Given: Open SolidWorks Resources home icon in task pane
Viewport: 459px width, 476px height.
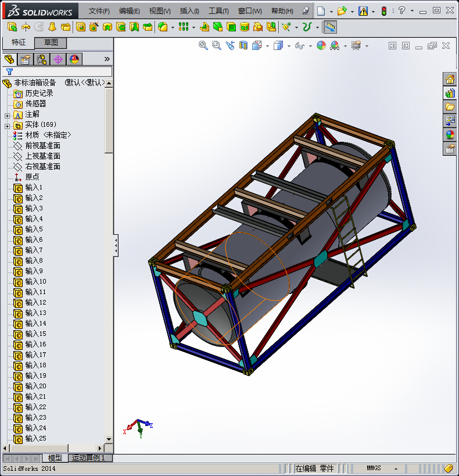Looking at the screenshot, I should (450, 80).
